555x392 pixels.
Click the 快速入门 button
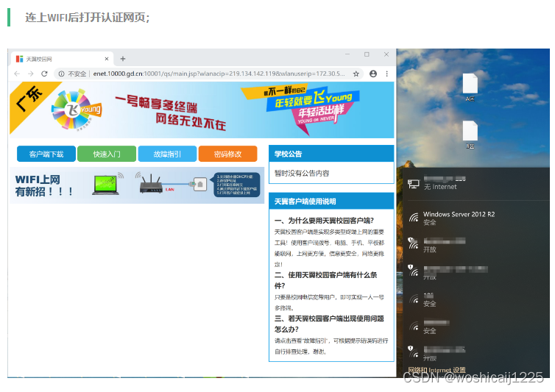click(107, 154)
